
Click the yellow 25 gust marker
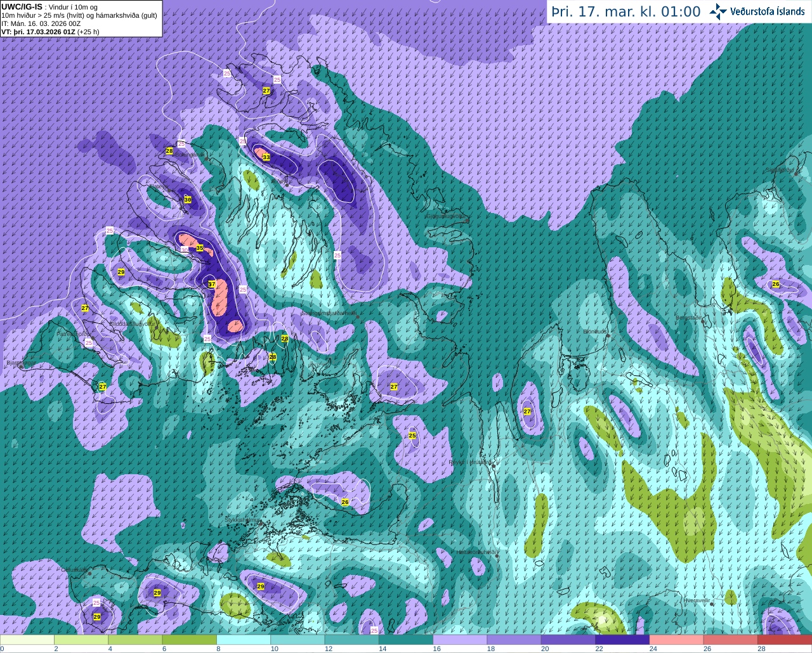pyautogui.click(x=412, y=436)
